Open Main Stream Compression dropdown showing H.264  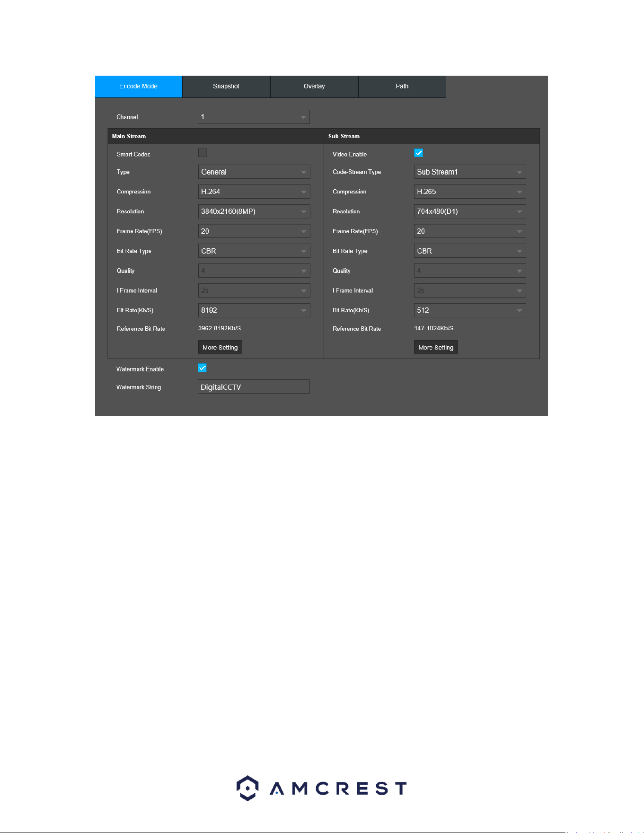pos(254,192)
